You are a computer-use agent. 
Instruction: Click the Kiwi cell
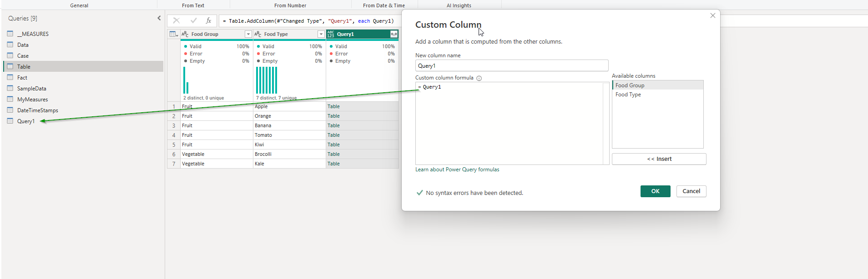tap(289, 144)
